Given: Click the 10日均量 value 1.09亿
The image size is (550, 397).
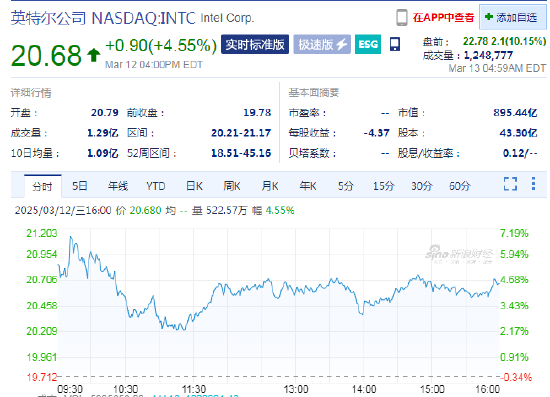Looking at the screenshot, I should [x=102, y=153].
